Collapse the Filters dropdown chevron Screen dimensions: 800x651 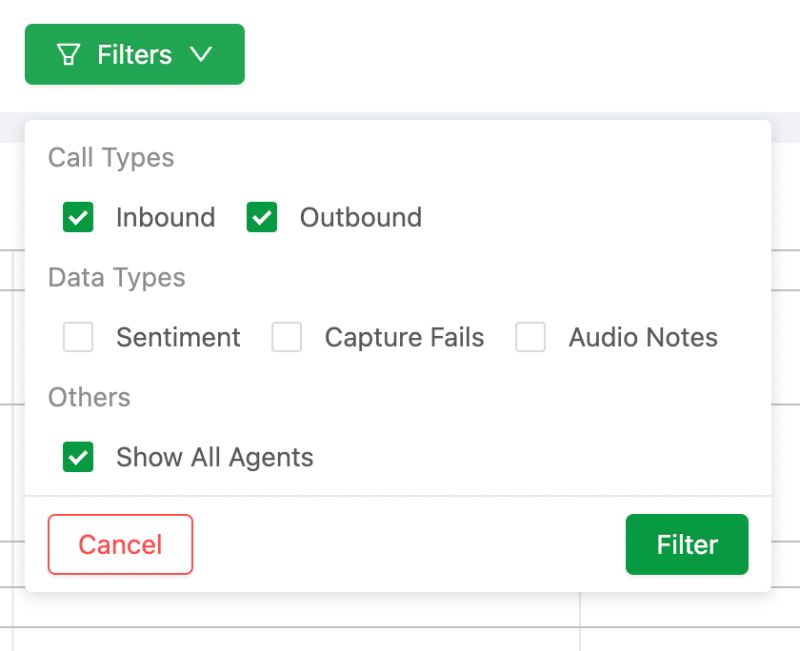click(x=201, y=54)
